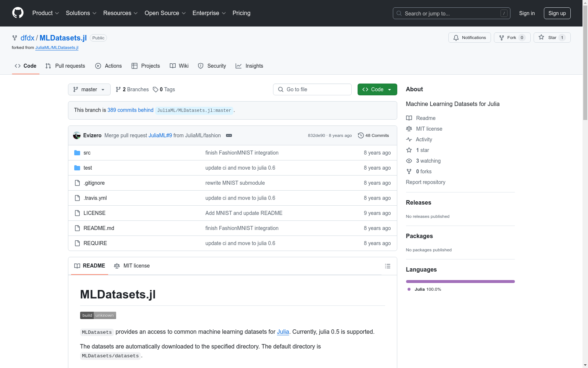588x368 pixels.
Task: Click the tag icon beside 0 Tags
Action: click(155, 89)
